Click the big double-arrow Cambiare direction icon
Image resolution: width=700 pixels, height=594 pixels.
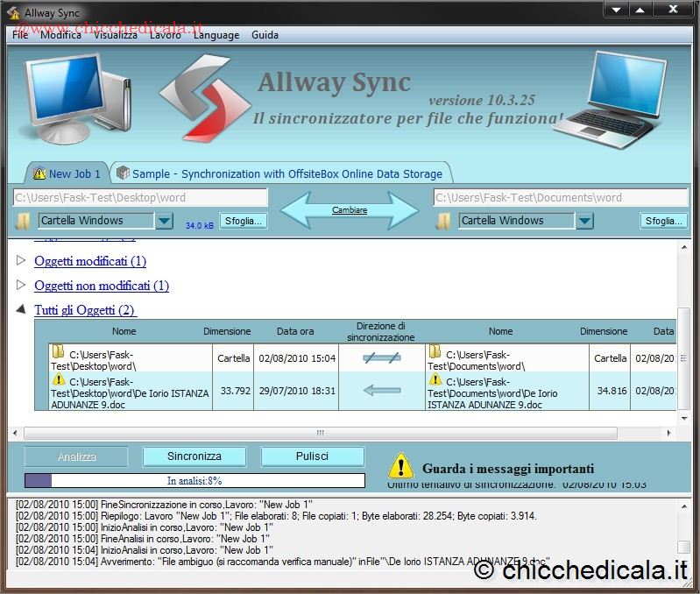point(350,211)
